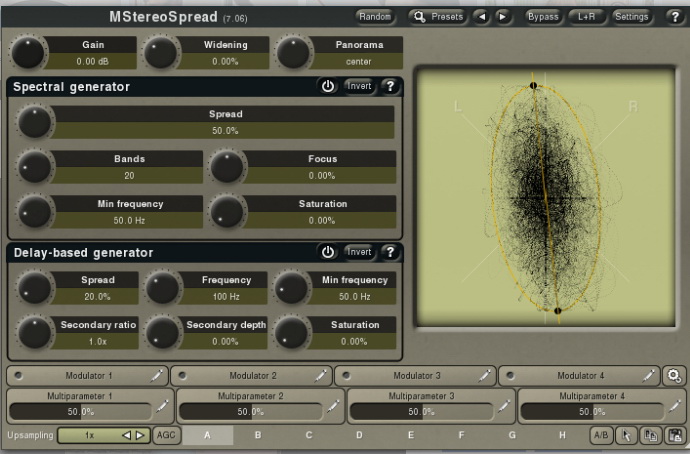Click the Multiparameter 3 slider
Screen dimensions: 690x454
point(422,412)
